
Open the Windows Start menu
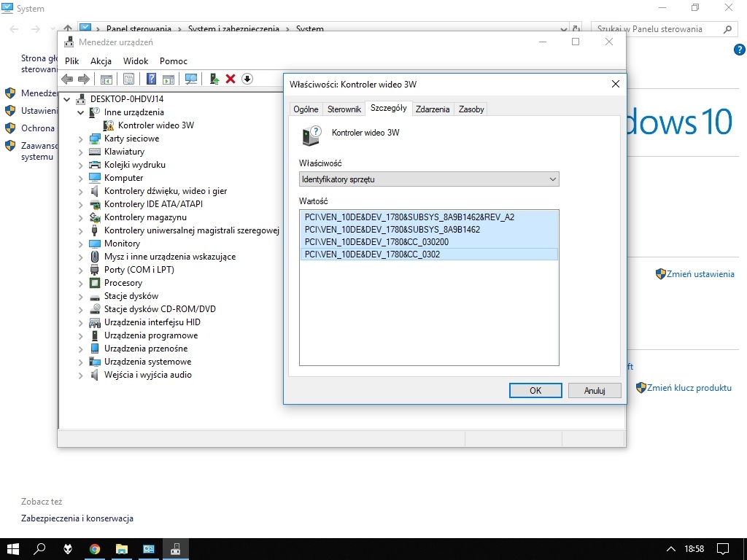(x=13, y=549)
